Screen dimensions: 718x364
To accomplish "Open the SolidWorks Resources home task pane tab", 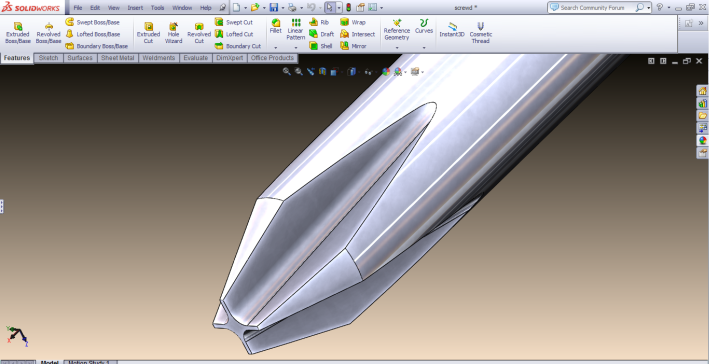I will tap(702, 91).
